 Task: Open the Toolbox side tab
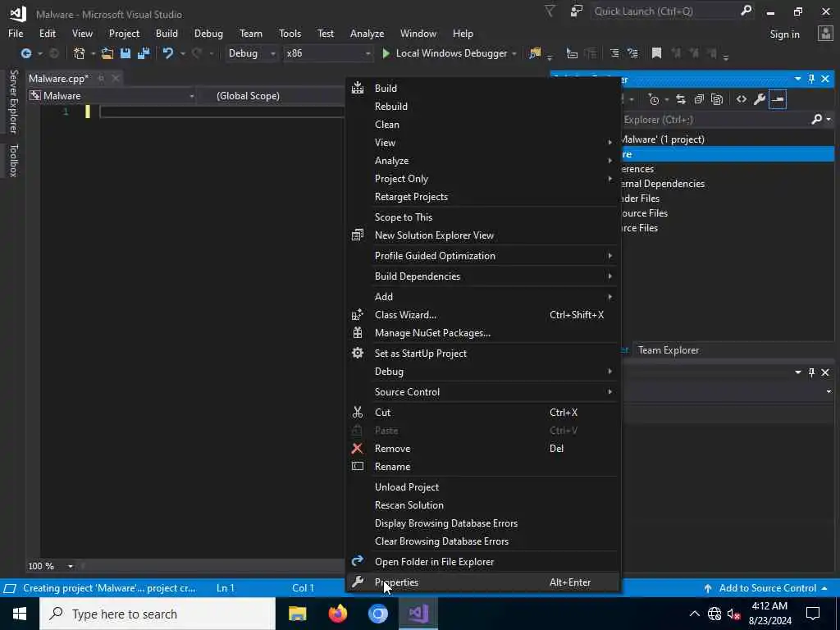(x=13, y=160)
